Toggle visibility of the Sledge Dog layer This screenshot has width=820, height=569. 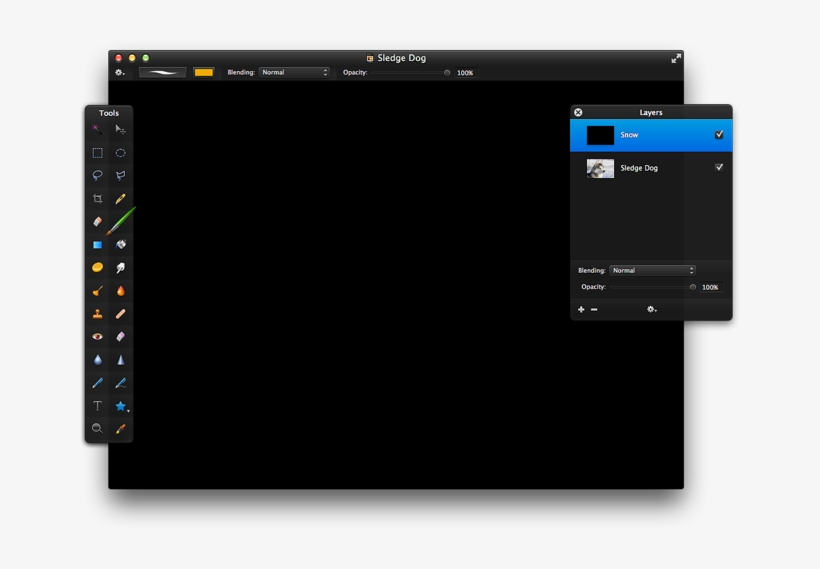point(719,167)
